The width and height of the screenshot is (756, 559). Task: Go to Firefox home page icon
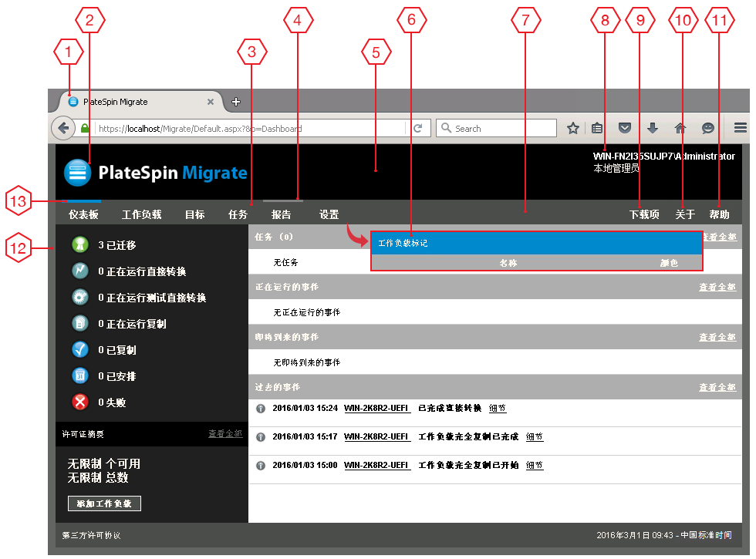(x=680, y=129)
